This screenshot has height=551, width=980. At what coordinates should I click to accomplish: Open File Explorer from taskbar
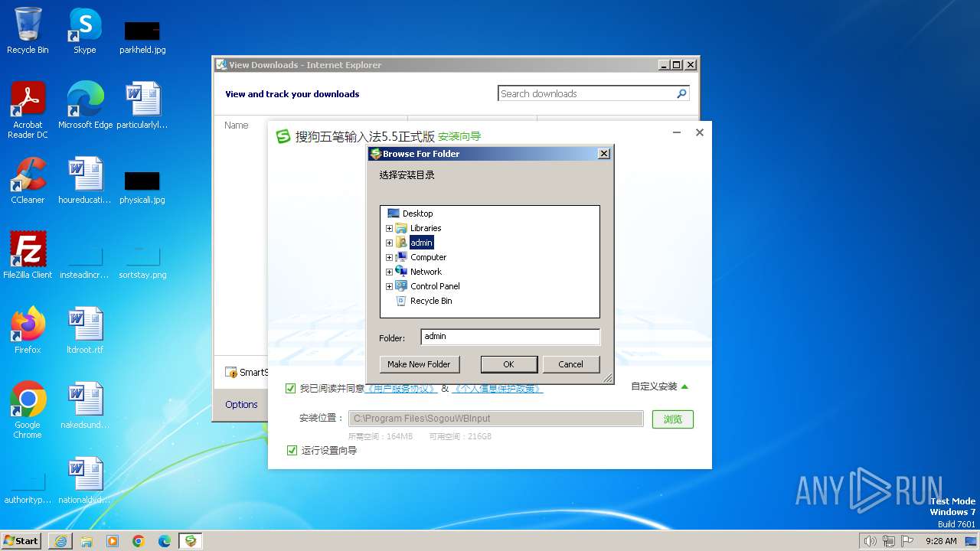pos(87,541)
